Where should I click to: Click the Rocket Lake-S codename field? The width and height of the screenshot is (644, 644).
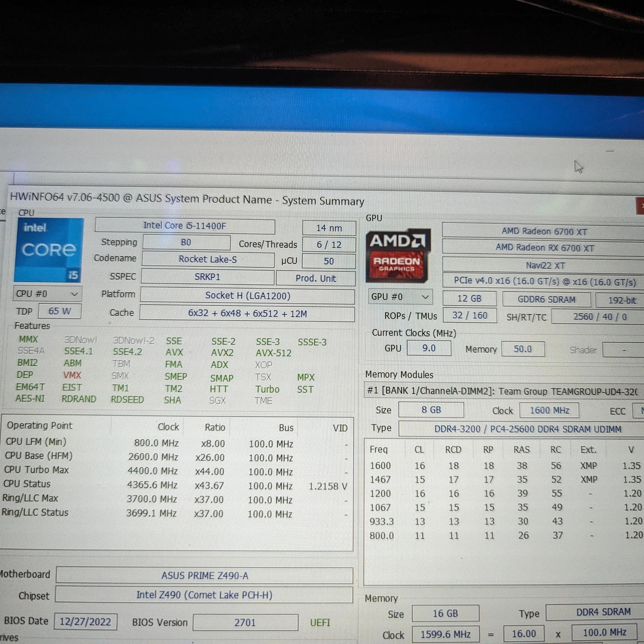pos(208,259)
